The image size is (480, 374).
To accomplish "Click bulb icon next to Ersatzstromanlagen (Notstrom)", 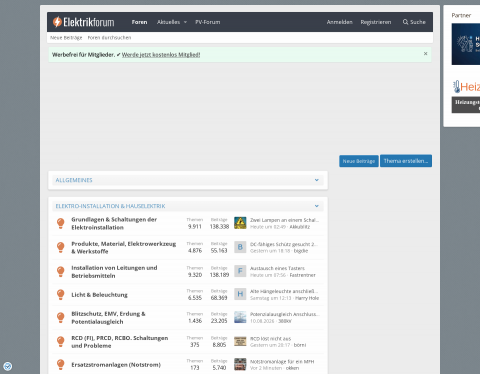I will [60, 365].
